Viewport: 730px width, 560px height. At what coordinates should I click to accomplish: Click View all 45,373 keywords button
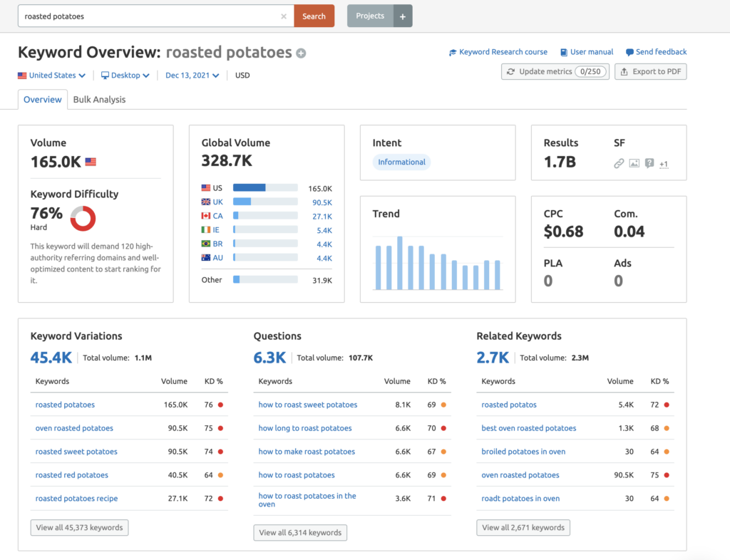pos(80,527)
